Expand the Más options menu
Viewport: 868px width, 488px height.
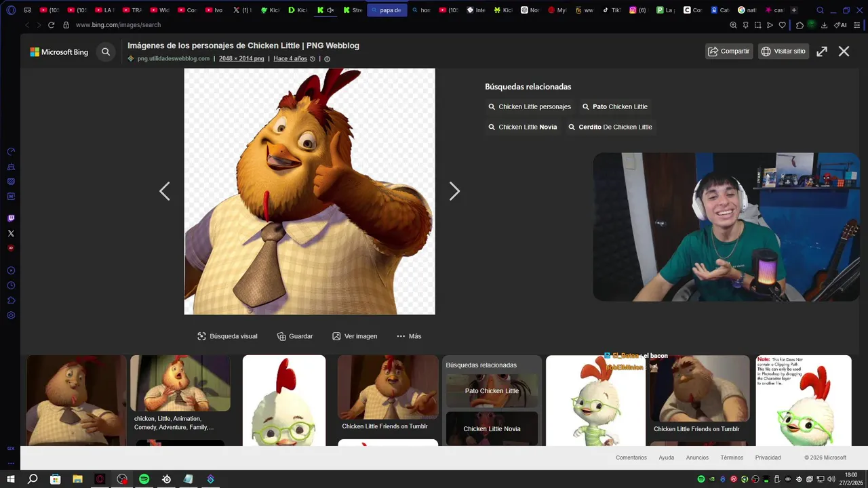[409, 336]
